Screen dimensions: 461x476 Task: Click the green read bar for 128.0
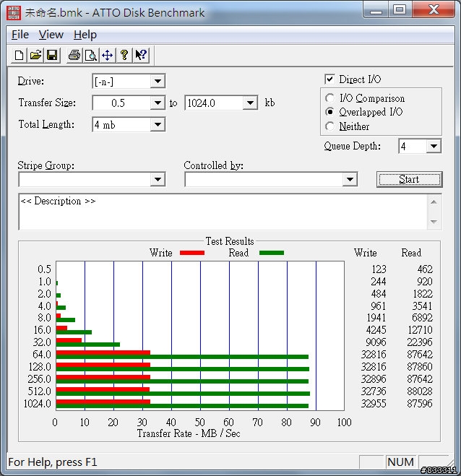[183, 369]
